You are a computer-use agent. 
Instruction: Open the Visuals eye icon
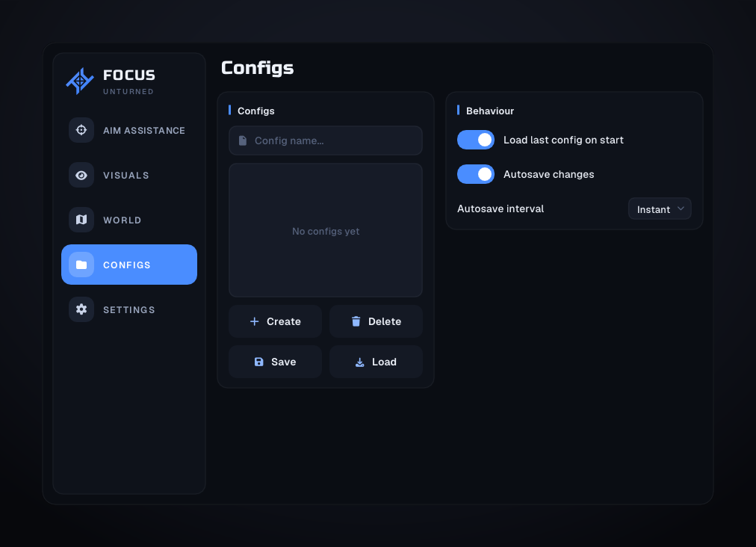point(81,175)
